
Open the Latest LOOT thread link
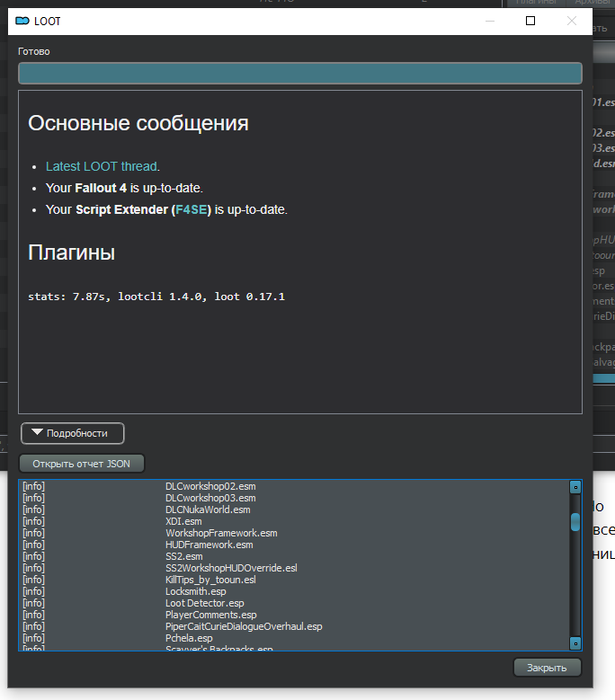[x=102, y=166]
